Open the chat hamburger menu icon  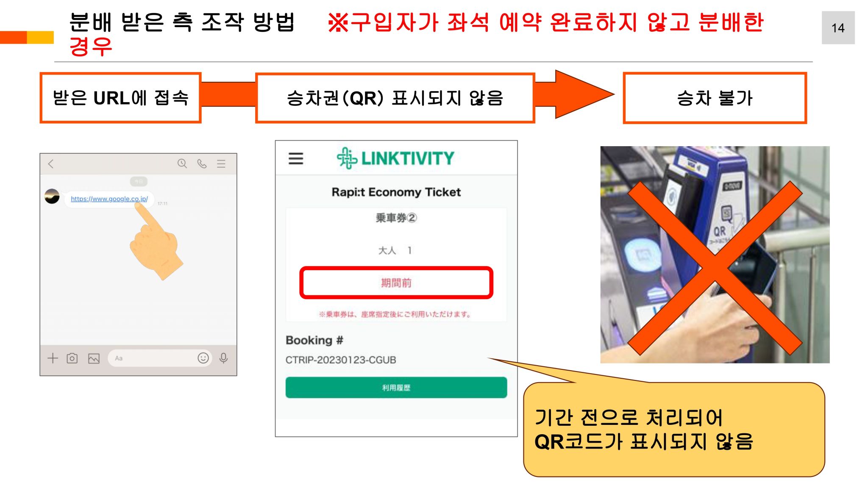click(x=221, y=164)
